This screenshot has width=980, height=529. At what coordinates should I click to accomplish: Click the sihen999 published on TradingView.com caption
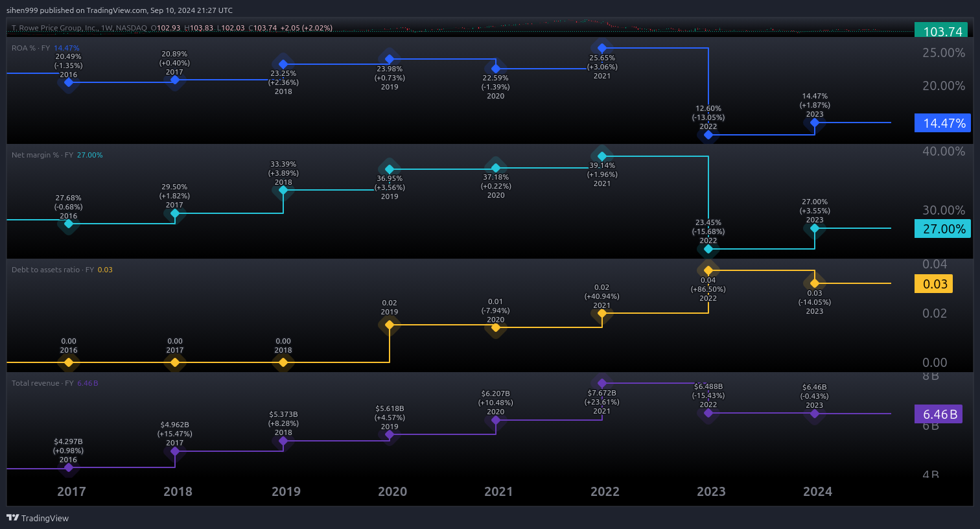pos(120,10)
